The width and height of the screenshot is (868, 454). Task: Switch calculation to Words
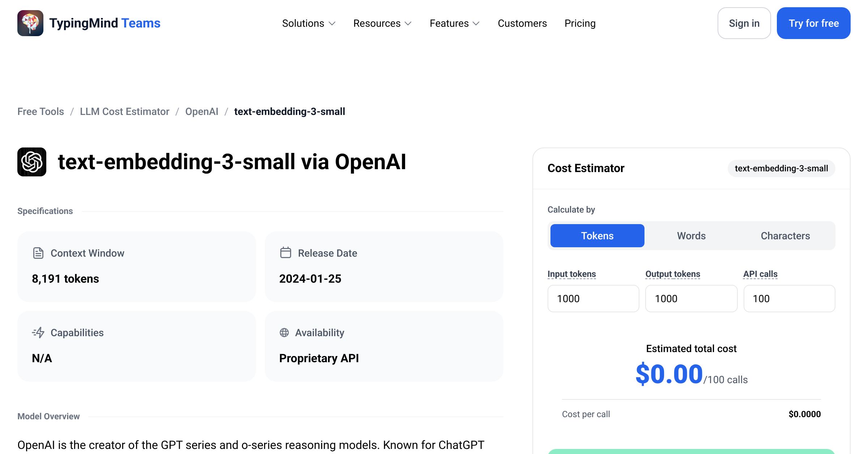(692, 236)
